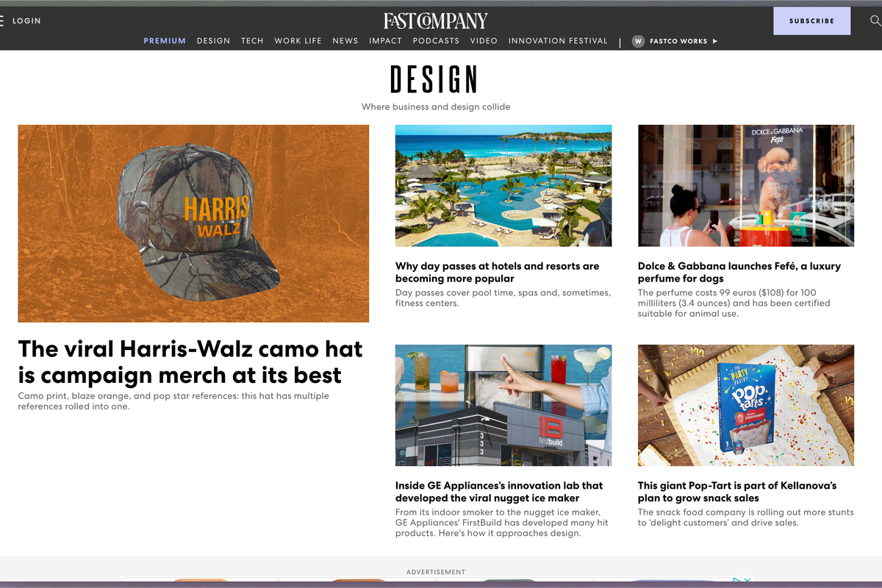Click the Subscribe button

[811, 21]
